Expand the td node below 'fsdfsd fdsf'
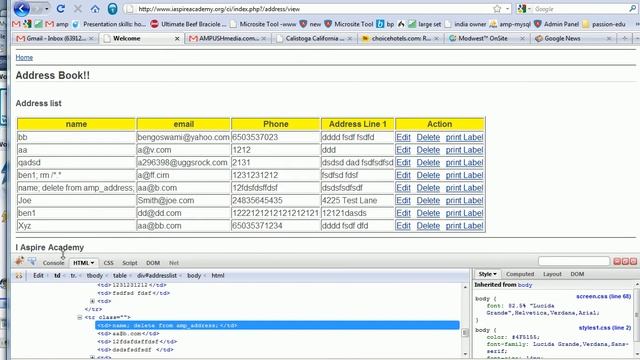The width and height of the screenshot is (640, 360). [x=93, y=301]
